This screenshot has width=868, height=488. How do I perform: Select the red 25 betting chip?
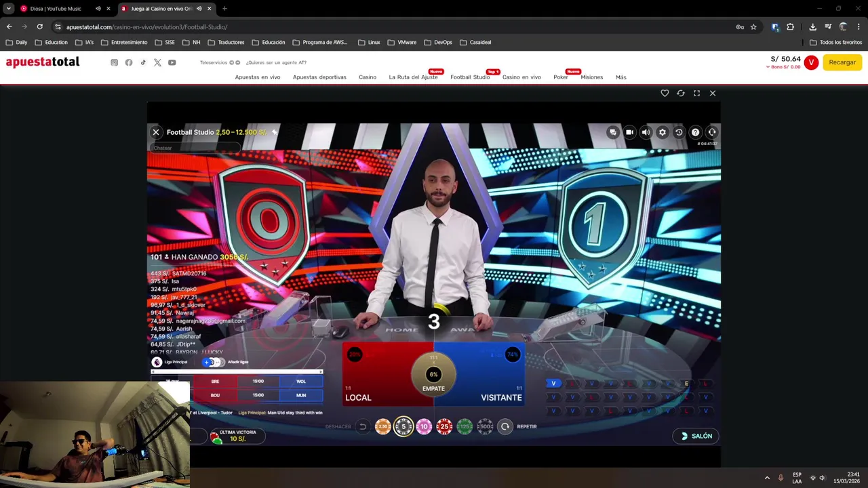pos(444,426)
